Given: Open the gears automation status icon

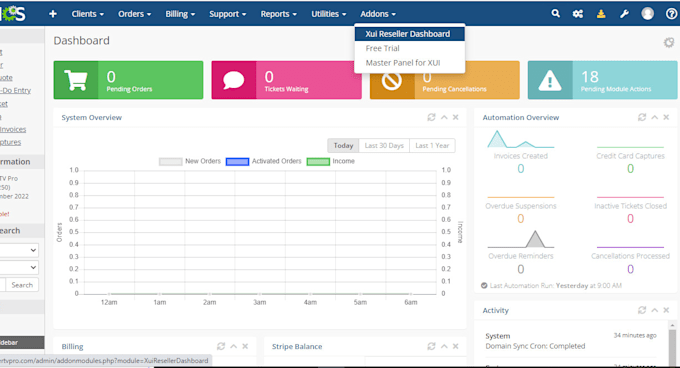Looking at the screenshot, I should (x=578, y=14).
